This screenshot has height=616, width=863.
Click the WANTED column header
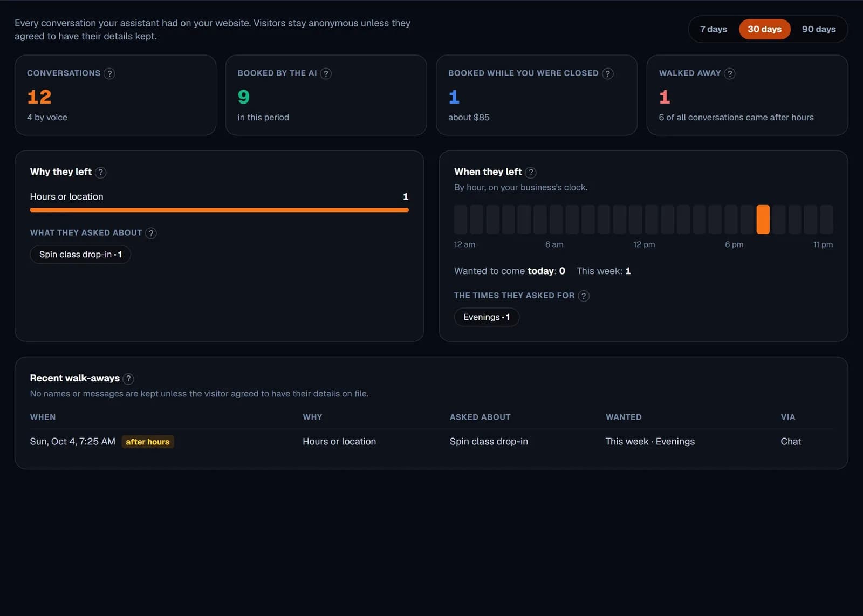click(x=624, y=417)
